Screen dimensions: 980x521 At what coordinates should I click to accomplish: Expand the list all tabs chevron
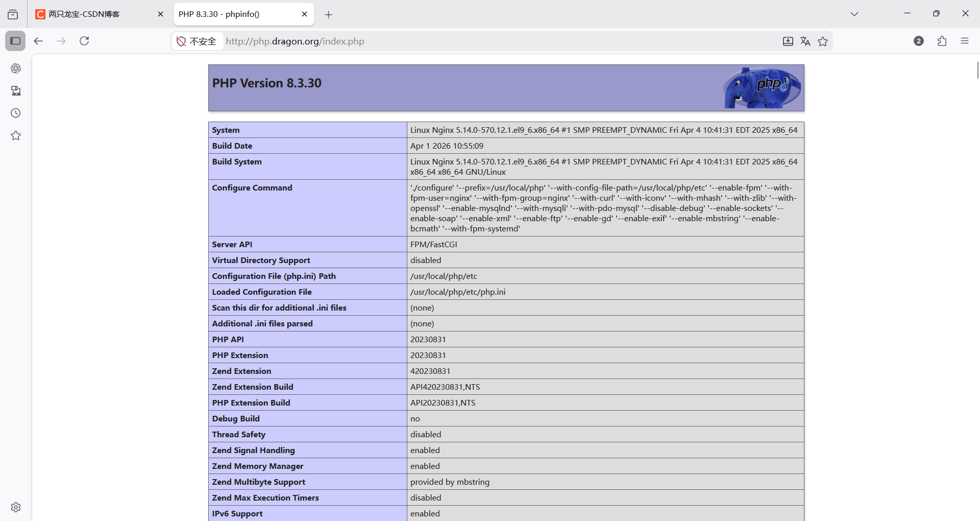(854, 14)
